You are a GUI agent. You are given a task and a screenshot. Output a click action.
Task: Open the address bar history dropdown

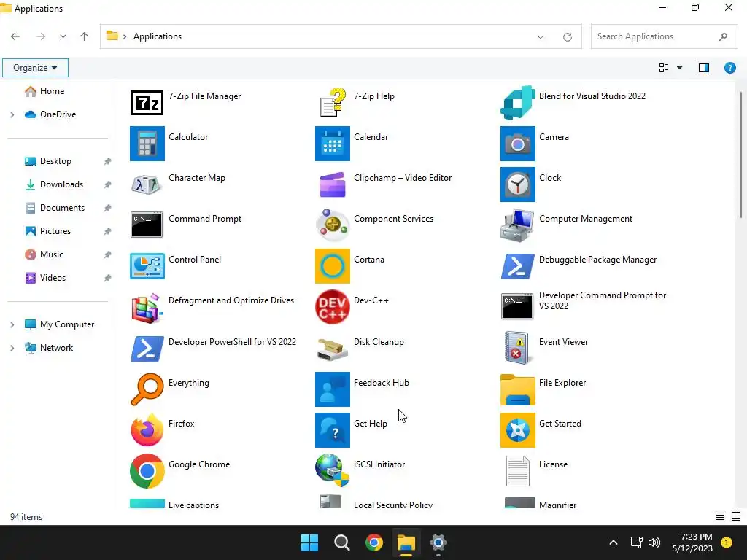pos(541,36)
